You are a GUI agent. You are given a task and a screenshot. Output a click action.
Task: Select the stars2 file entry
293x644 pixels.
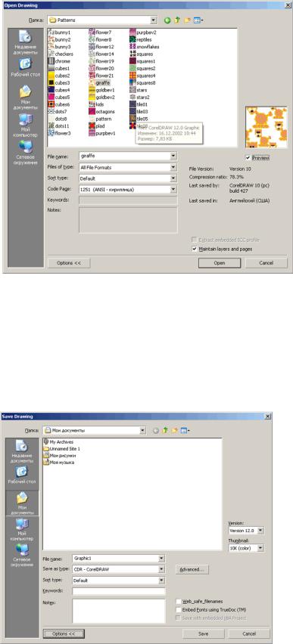pyautogui.click(x=139, y=98)
